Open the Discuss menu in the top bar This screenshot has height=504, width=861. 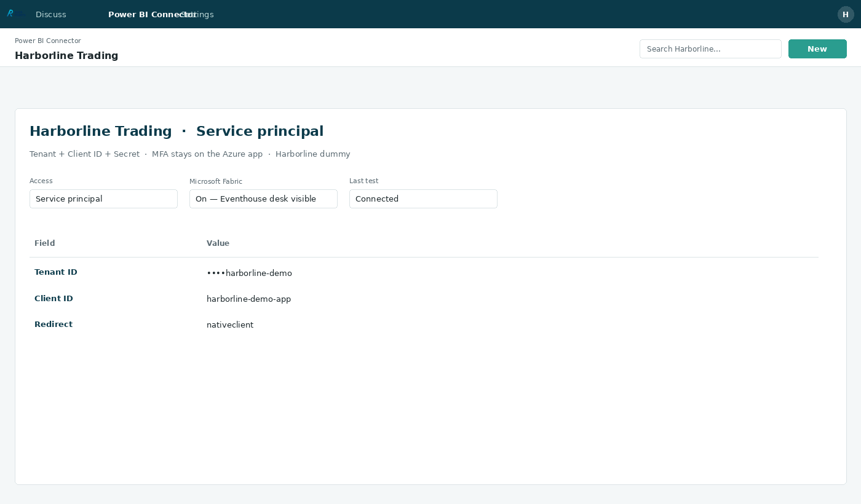click(x=51, y=14)
